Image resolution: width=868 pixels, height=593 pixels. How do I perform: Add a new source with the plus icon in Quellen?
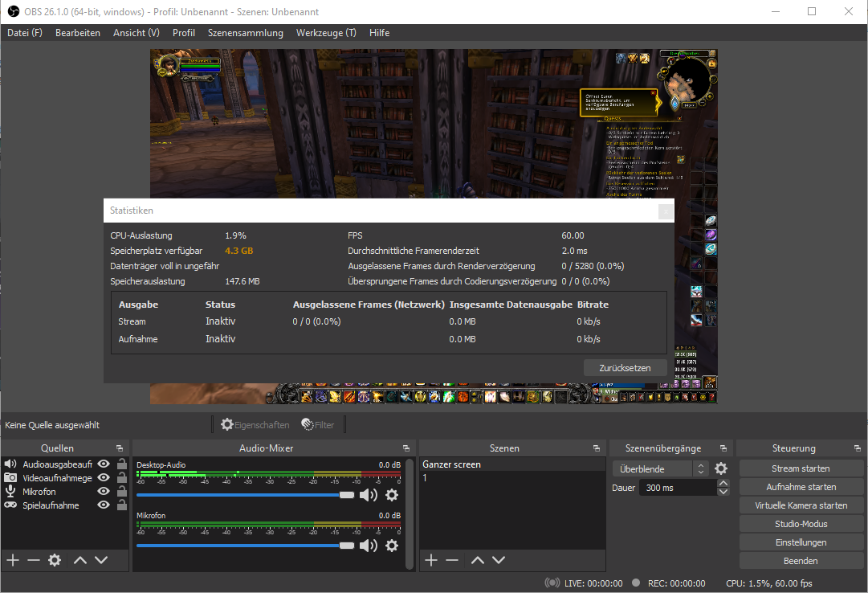tap(13, 560)
